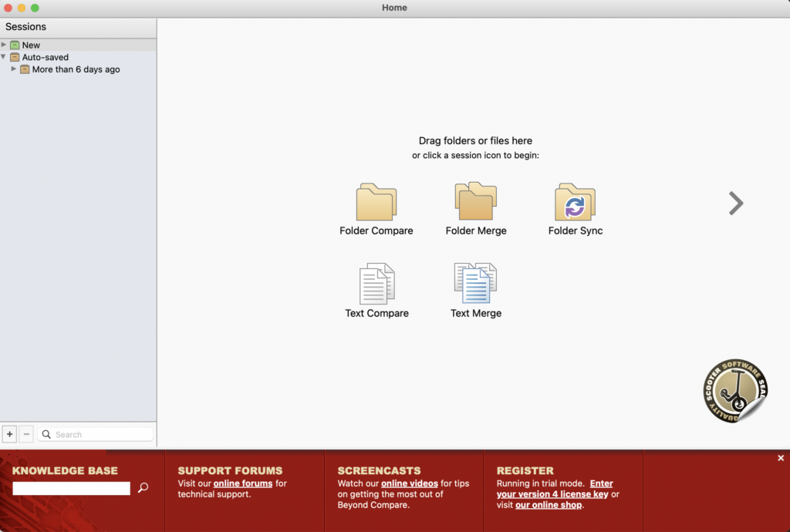Launch the Folder Sync session icon

click(575, 203)
